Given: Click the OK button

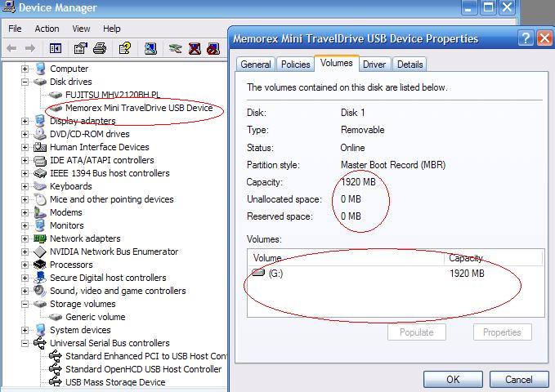Looking at the screenshot, I should click(453, 380).
